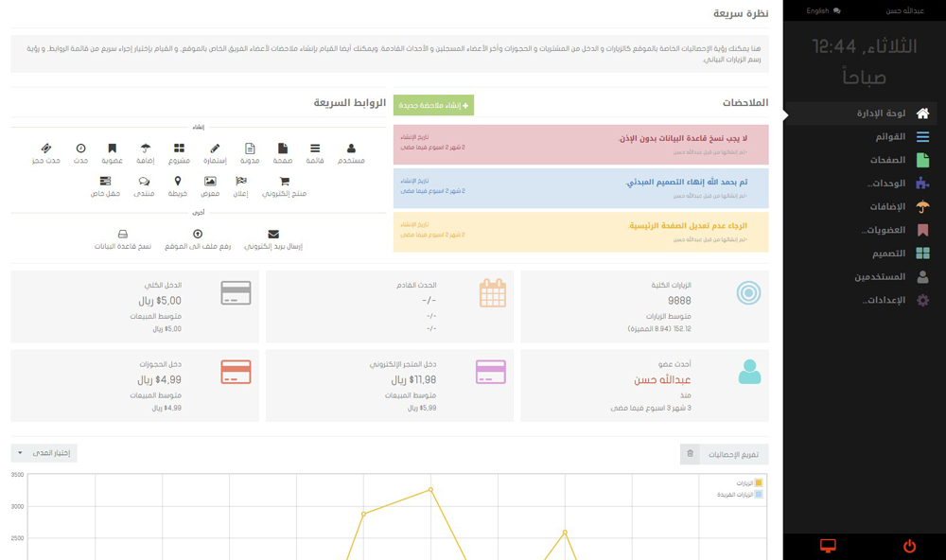Open Design via the grid sidebar icon (التصميم)
This screenshot has width=946, height=560.
(921, 252)
